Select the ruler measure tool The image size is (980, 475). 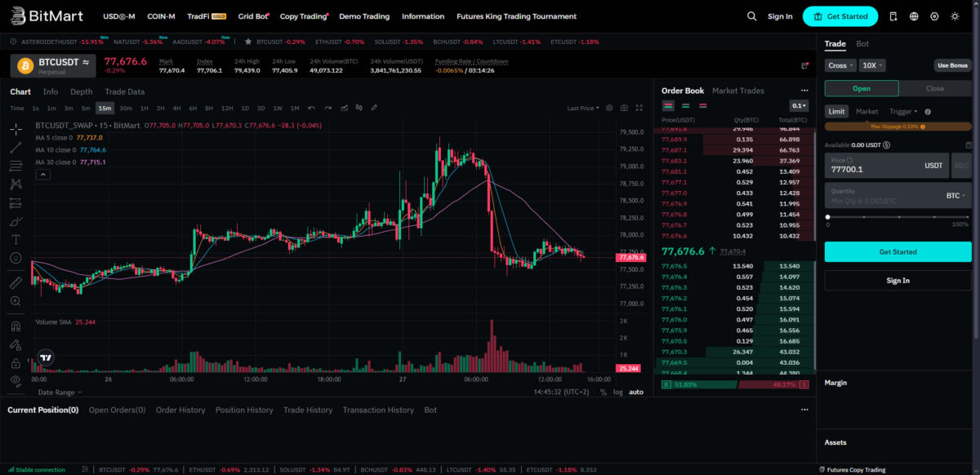click(x=16, y=282)
